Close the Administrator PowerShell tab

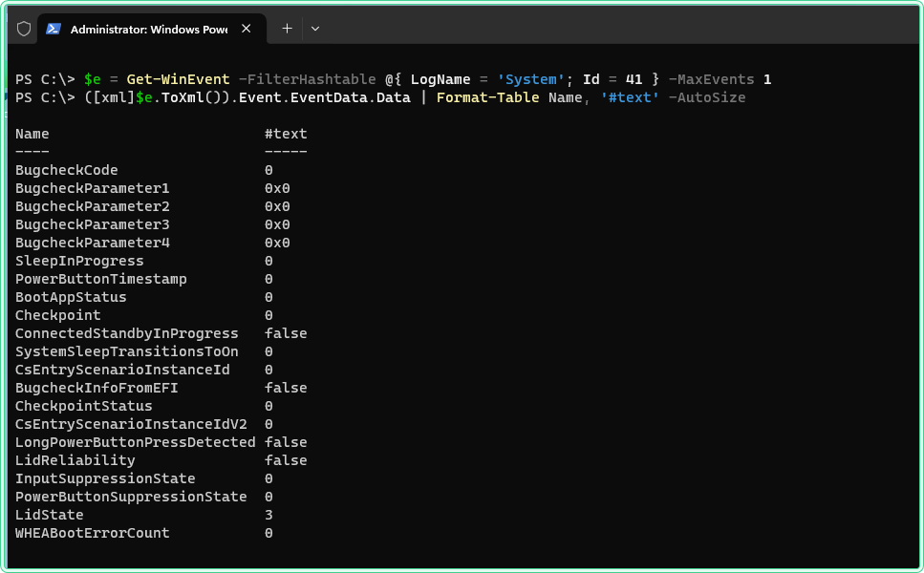pos(247,29)
